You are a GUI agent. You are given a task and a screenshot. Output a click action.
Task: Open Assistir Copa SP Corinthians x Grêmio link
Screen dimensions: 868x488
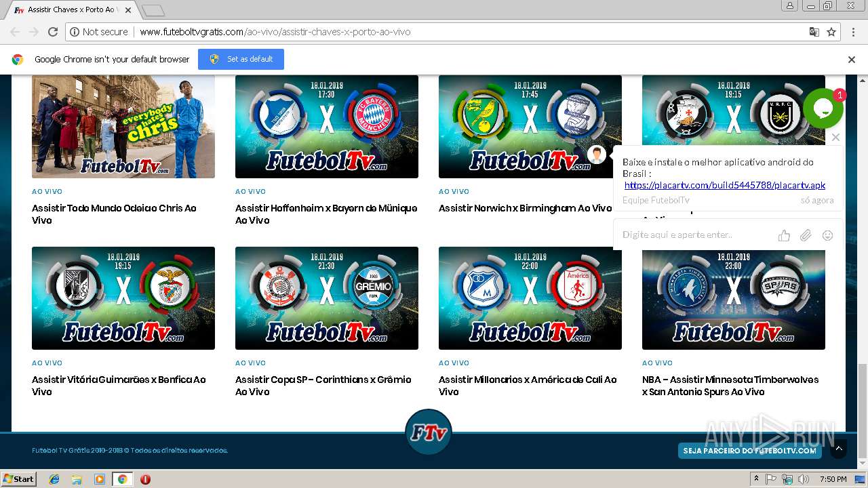coord(323,386)
